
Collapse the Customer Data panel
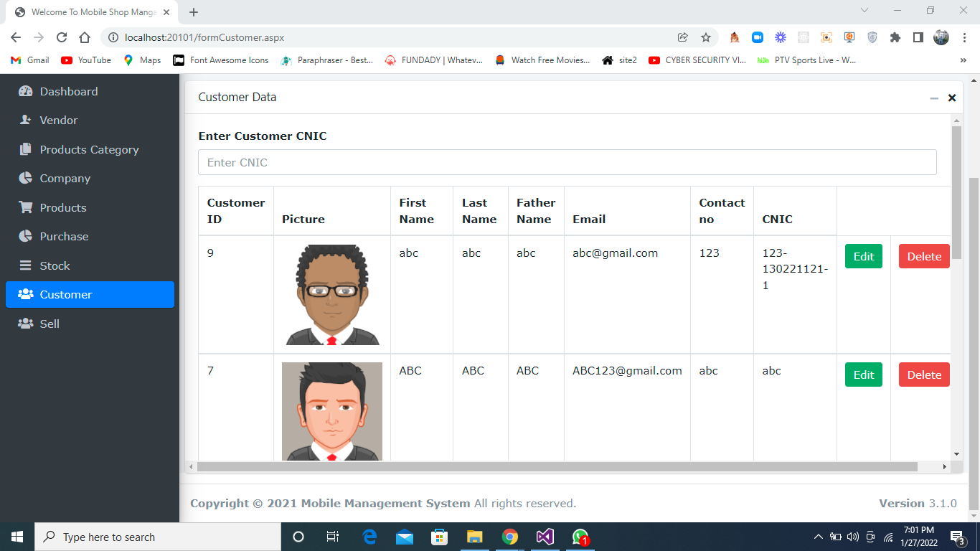933,97
